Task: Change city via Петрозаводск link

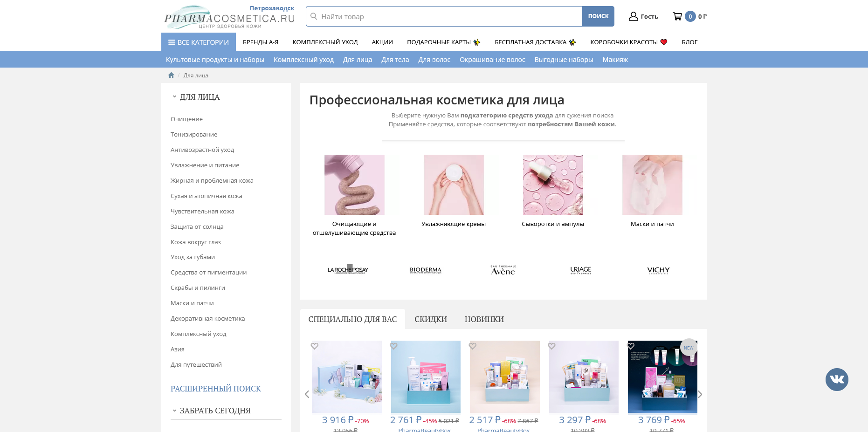Action: coord(272,8)
